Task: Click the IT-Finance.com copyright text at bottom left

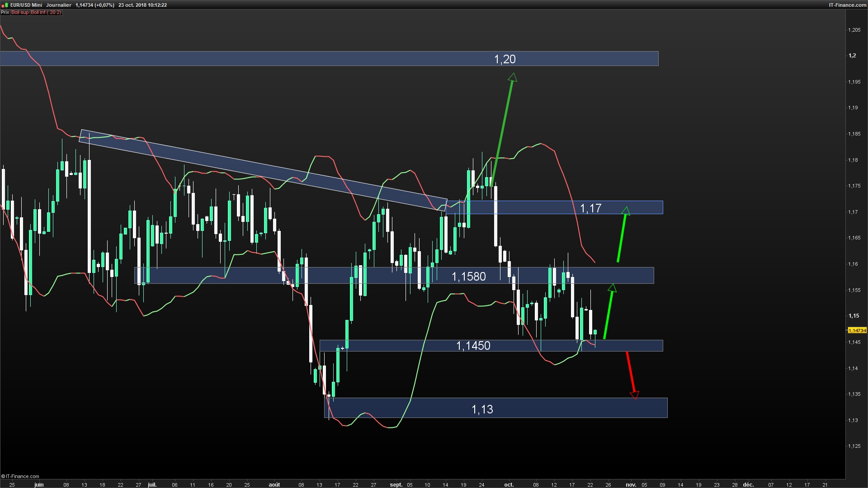Action: pyautogui.click(x=20, y=476)
